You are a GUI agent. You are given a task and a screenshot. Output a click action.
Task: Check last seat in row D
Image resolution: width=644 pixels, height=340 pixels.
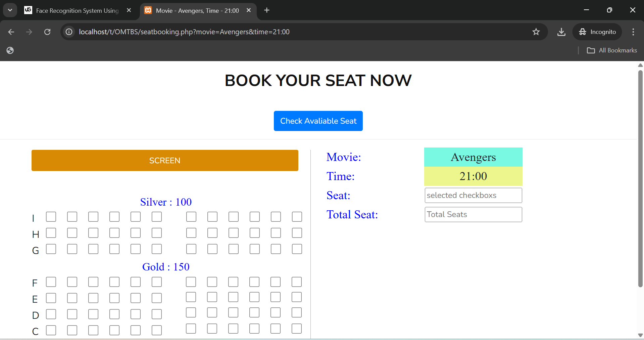click(297, 312)
